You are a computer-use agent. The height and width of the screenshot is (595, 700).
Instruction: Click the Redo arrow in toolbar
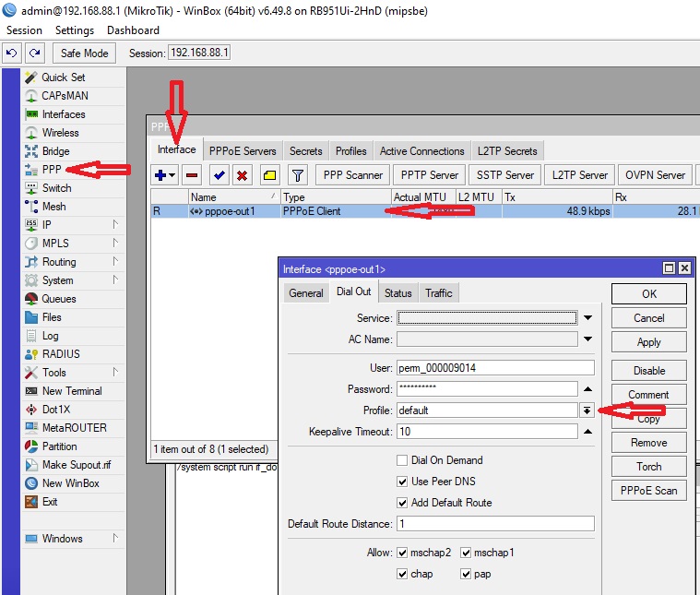click(x=34, y=53)
